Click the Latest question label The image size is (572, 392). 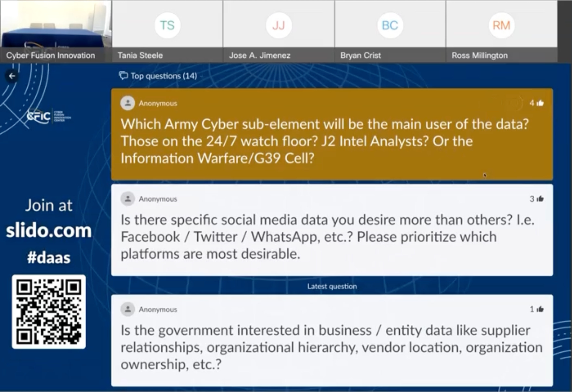[x=332, y=286]
